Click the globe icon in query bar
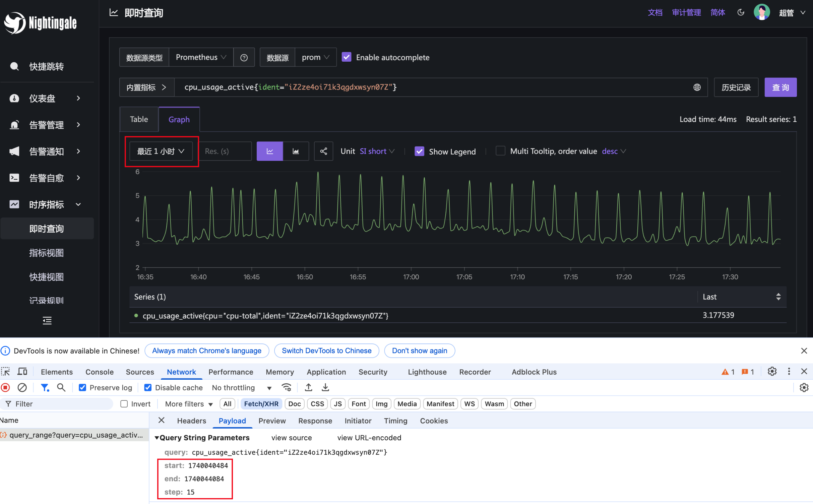The image size is (813, 504). [697, 87]
